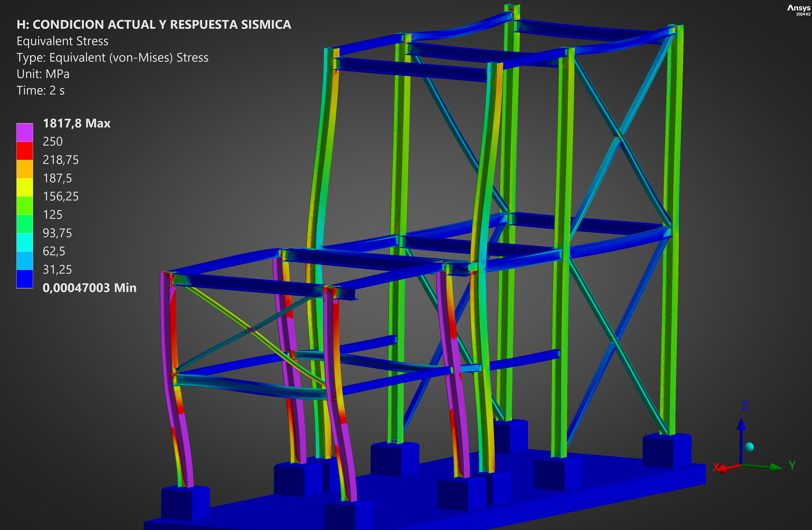Click the Unit: MPa text line
The image size is (812, 530).
point(43,74)
